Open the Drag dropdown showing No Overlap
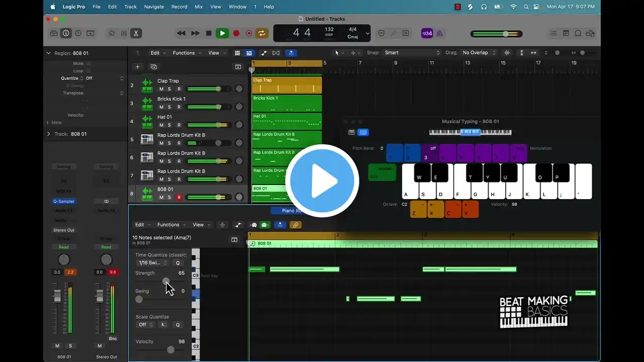Viewport: 644px width, 362px height. click(479, 53)
